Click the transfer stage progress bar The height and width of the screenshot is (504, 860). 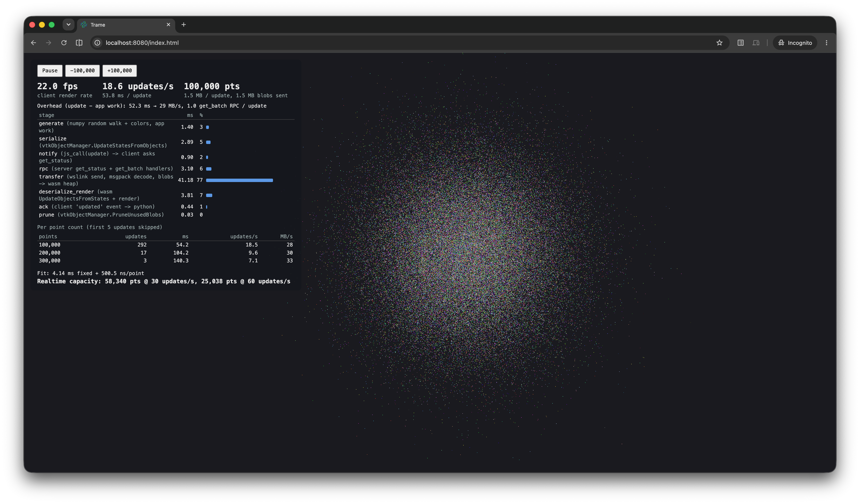tap(240, 180)
